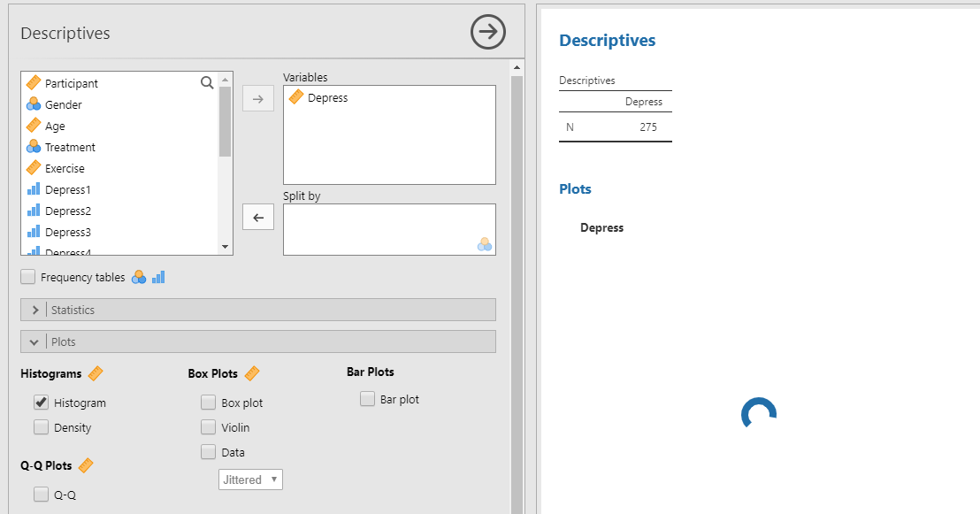The height and width of the screenshot is (514, 980).
Task: Select Treatment in the variable list
Action: [70, 147]
